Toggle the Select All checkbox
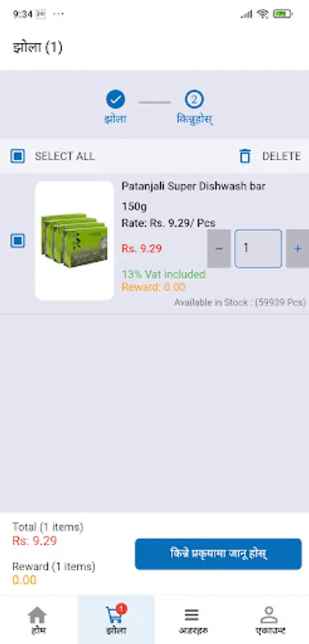Screen dimensions: 309x644 (x=18, y=156)
